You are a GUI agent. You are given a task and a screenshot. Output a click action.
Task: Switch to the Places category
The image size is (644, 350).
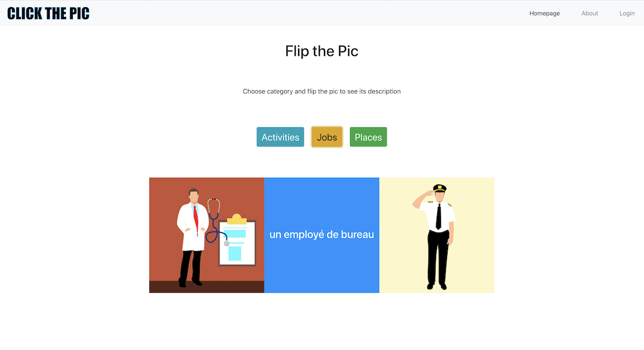[x=368, y=137]
